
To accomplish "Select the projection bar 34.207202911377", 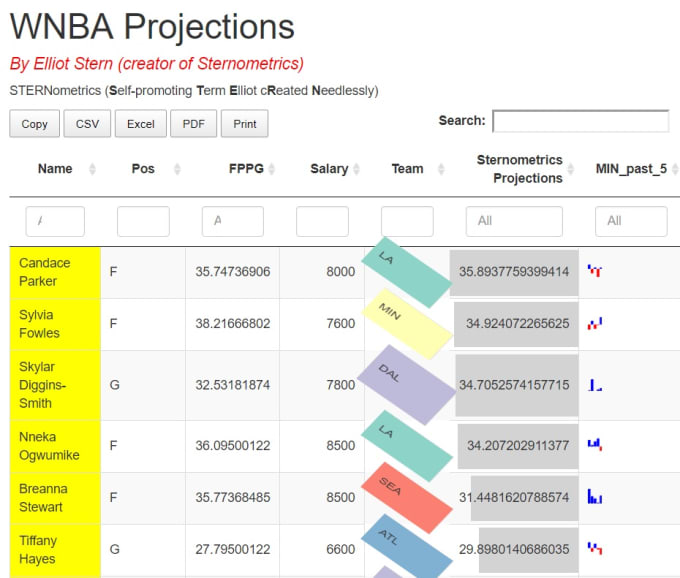I will pyautogui.click(x=518, y=446).
